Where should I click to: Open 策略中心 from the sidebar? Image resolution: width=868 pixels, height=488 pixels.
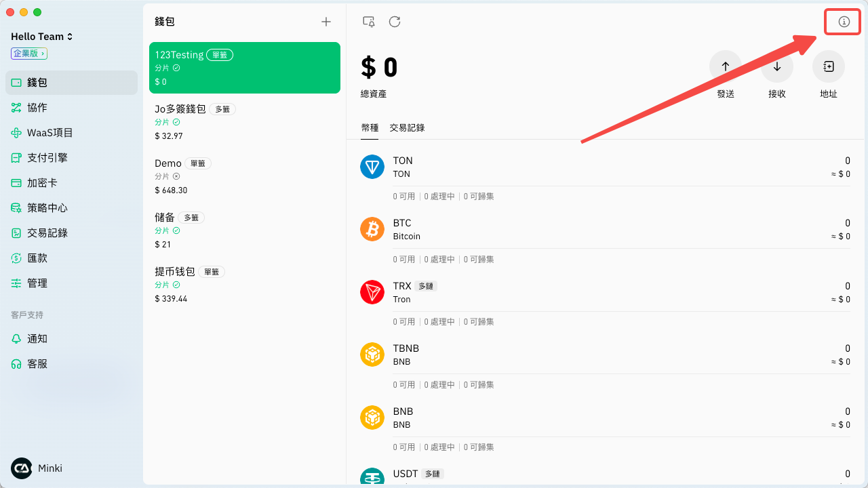tap(47, 208)
